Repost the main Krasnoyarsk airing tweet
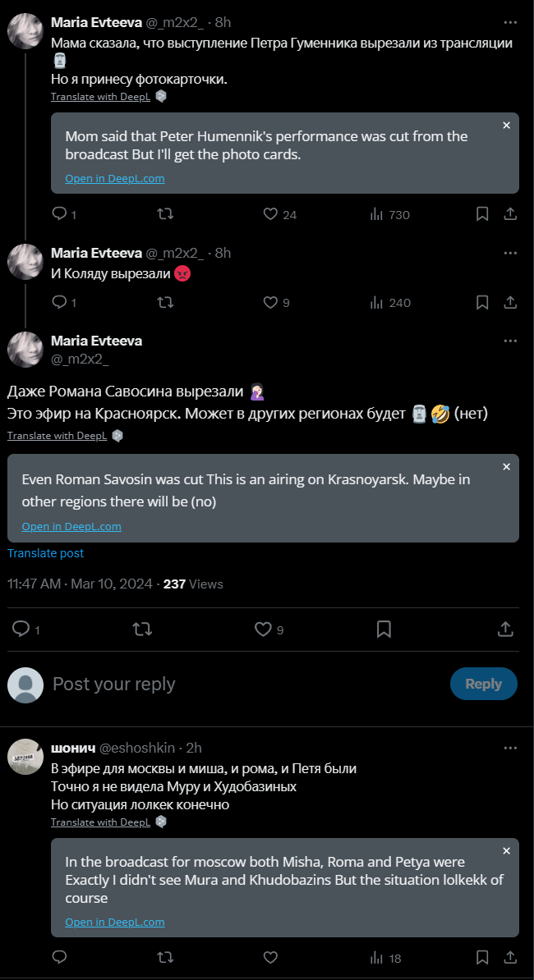Viewport: 534px width, 980px height. point(142,630)
